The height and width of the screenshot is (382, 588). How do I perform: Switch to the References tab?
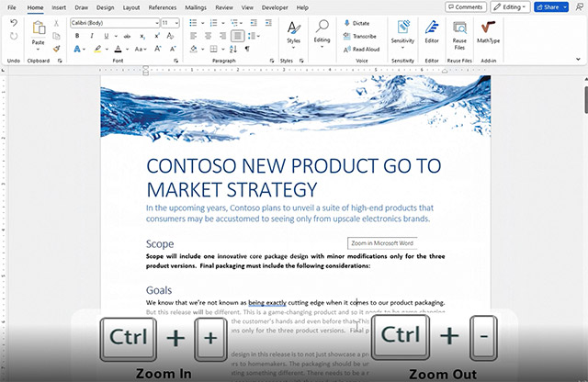(163, 7)
